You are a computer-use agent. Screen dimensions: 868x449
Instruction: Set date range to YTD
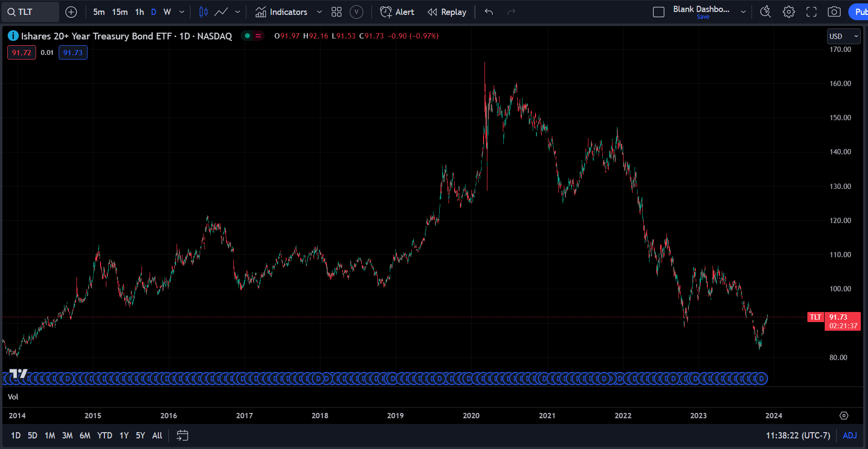(x=105, y=436)
